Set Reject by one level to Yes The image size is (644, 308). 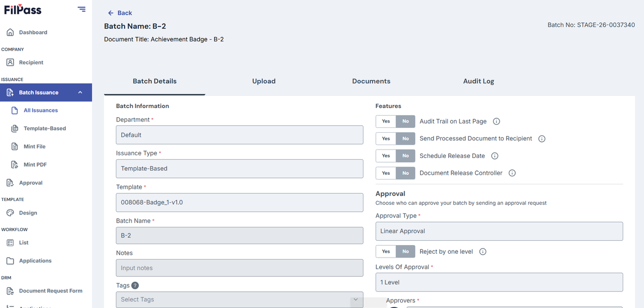point(386,252)
